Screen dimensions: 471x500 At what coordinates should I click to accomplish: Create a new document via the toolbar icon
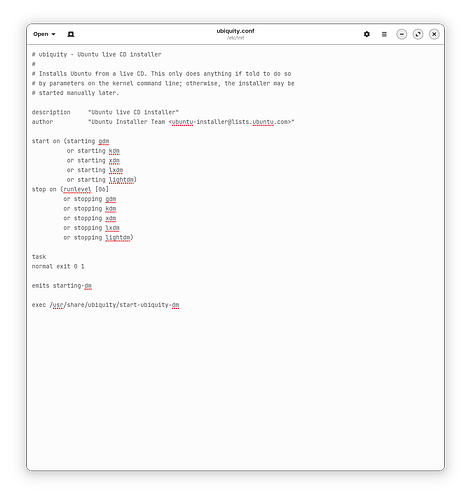tap(71, 34)
